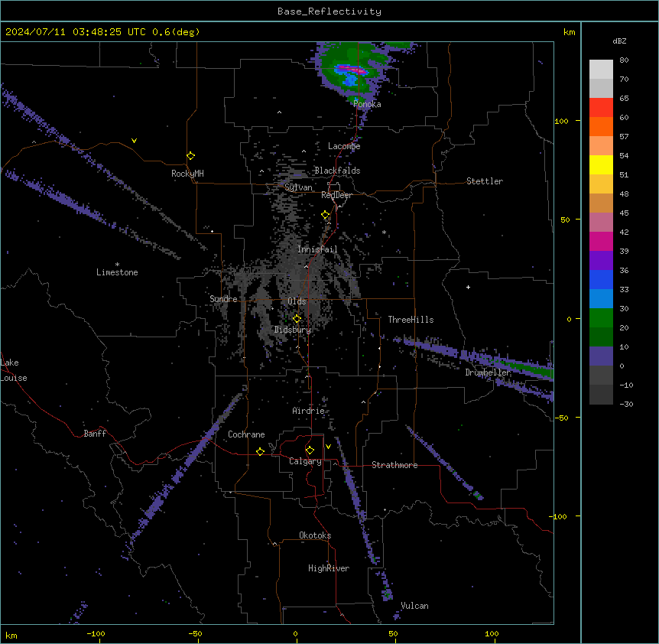The width and height of the screenshot is (659, 644).
Task: Select the yellow 51-54 dBZ legend swatch
Action: [x=601, y=164]
